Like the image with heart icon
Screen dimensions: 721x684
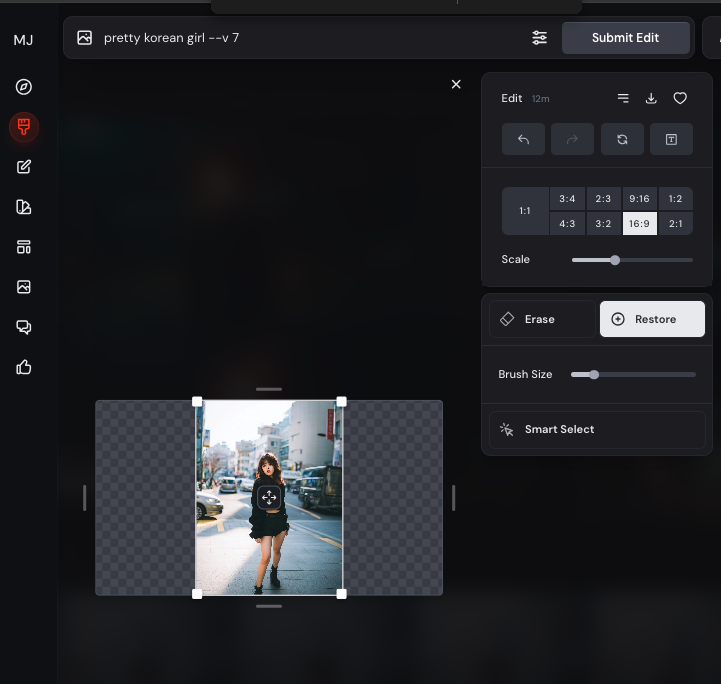coord(680,98)
